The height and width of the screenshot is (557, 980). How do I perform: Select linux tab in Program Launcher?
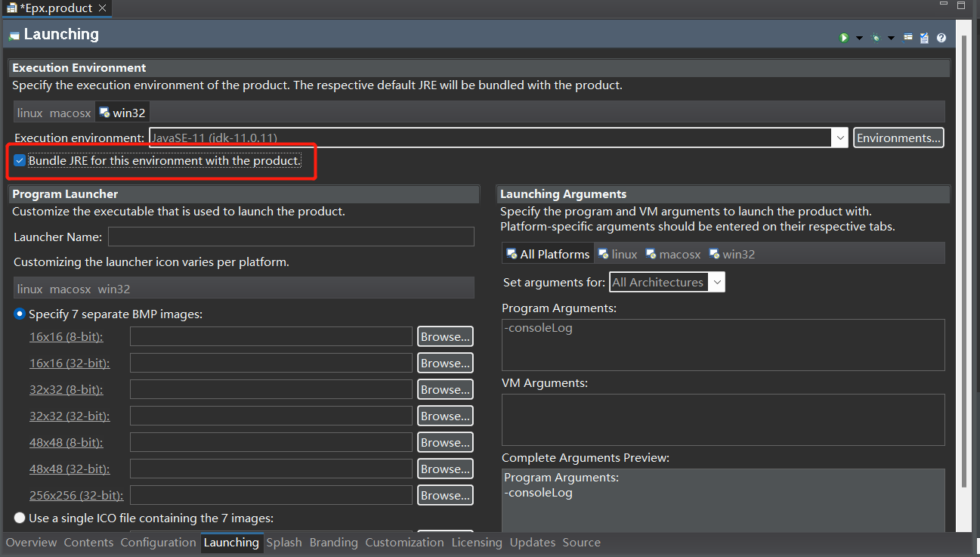pyautogui.click(x=30, y=289)
